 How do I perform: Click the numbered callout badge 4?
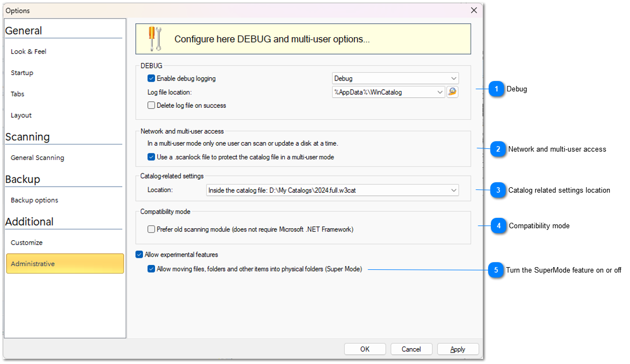[x=498, y=226]
